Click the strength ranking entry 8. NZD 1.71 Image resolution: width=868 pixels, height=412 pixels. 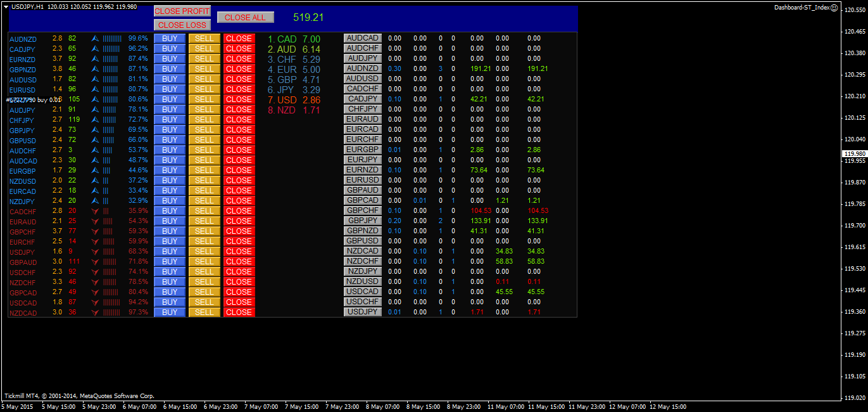pyautogui.click(x=294, y=110)
